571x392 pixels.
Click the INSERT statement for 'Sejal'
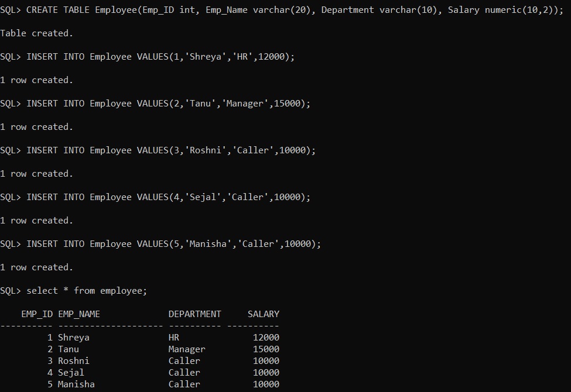(155, 197)
